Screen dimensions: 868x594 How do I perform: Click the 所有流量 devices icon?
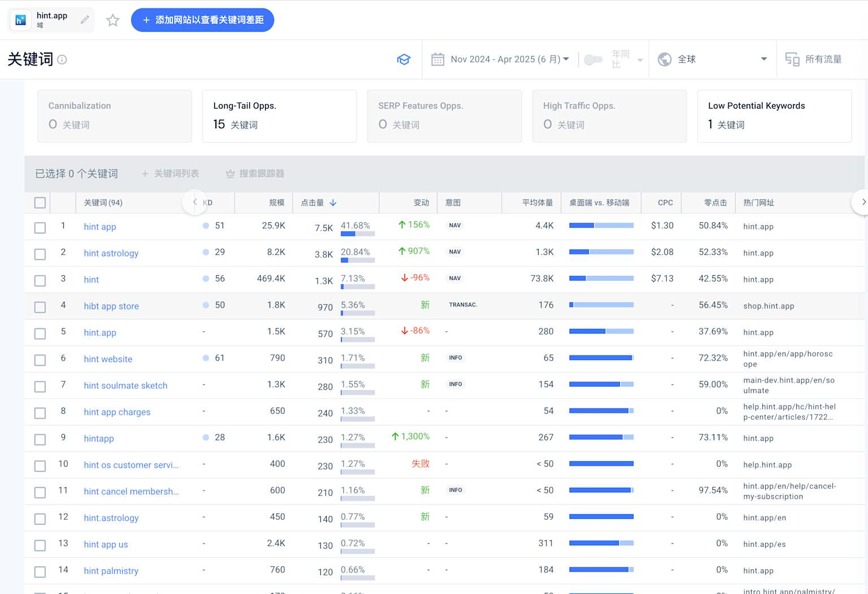click(792, 59)
